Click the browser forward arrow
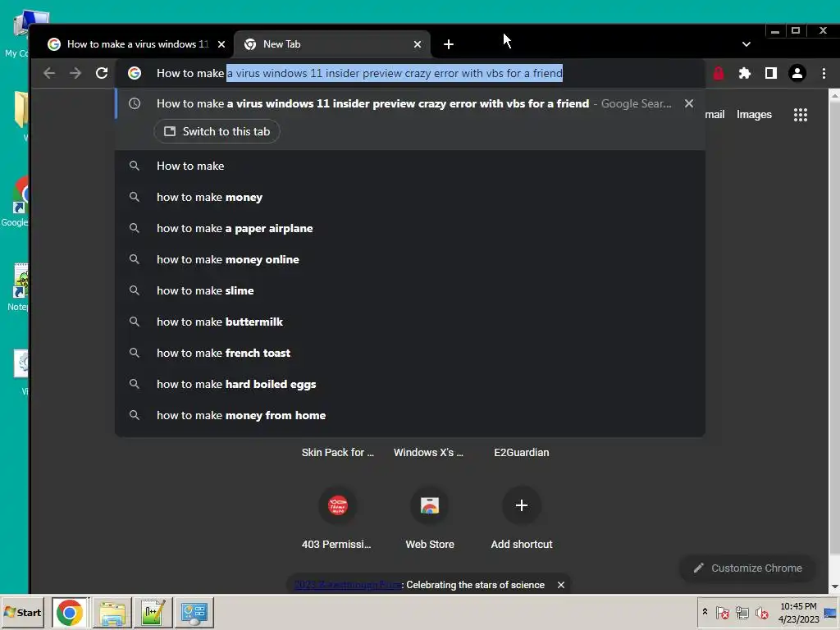The image size is (840, 630). [x=75, y=73]
